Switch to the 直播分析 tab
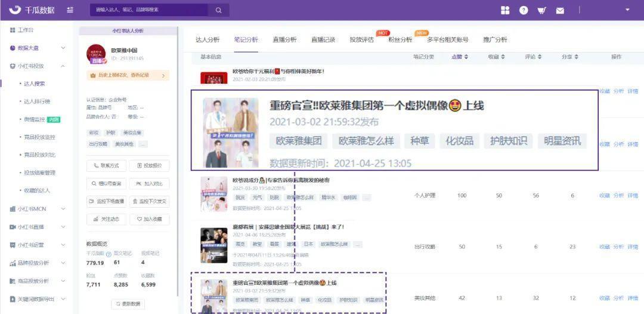 tap(284, 40)
